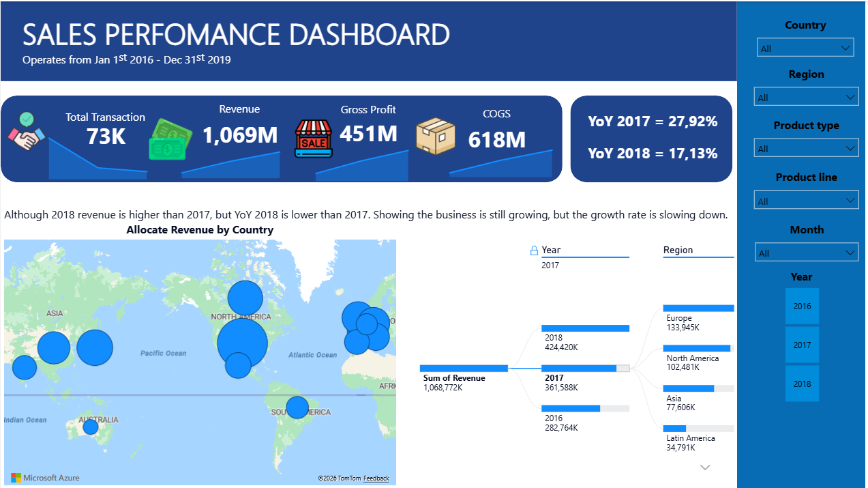The height and width of the screenshot is (488, 868).
Task: Open the TomTom map Feedback link
Action: click(376, 478)
